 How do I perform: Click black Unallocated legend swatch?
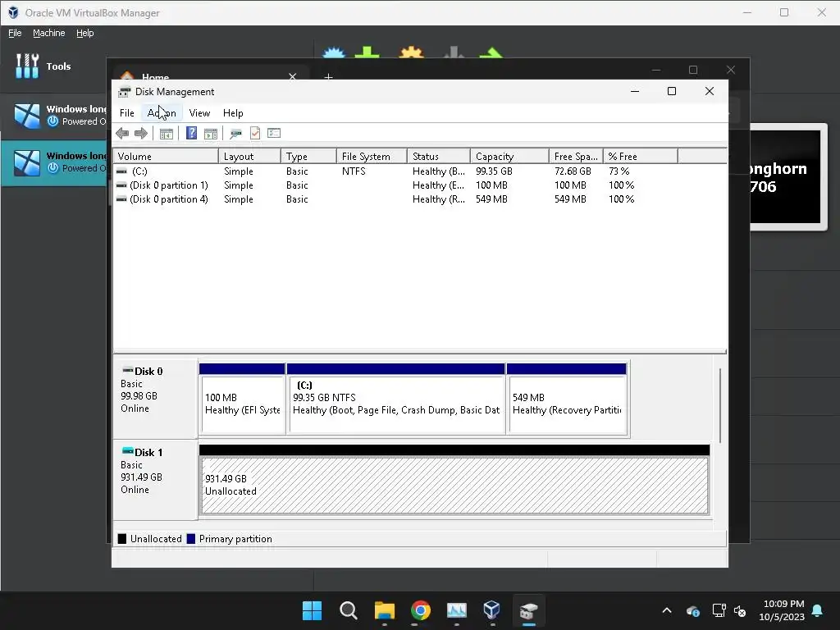122,539
